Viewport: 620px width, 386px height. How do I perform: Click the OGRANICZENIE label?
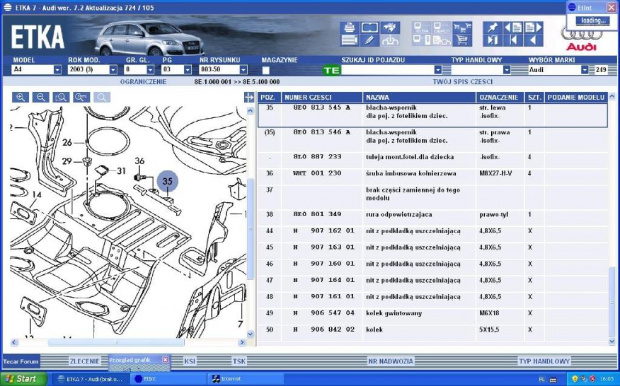pos(143,82)
